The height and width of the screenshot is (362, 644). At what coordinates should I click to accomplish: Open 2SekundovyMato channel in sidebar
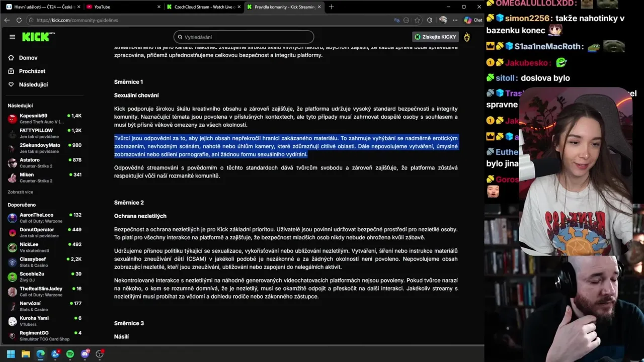tap(44, 148)
